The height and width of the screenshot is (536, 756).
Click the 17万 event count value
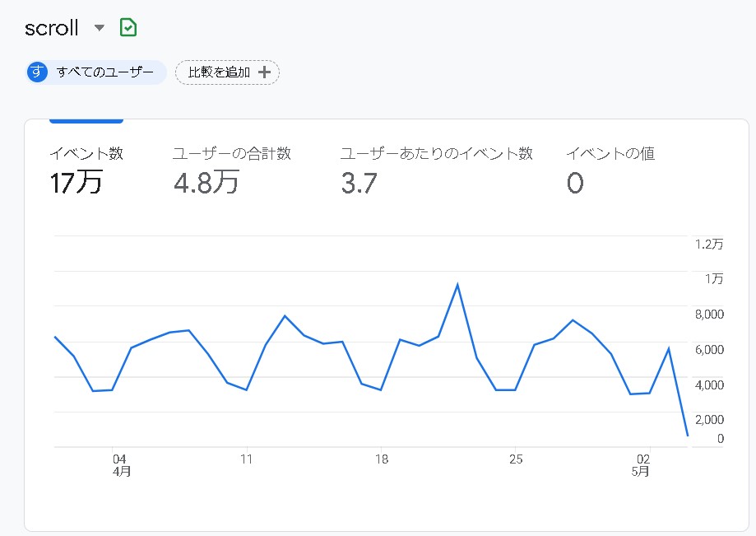click(76, 183)
